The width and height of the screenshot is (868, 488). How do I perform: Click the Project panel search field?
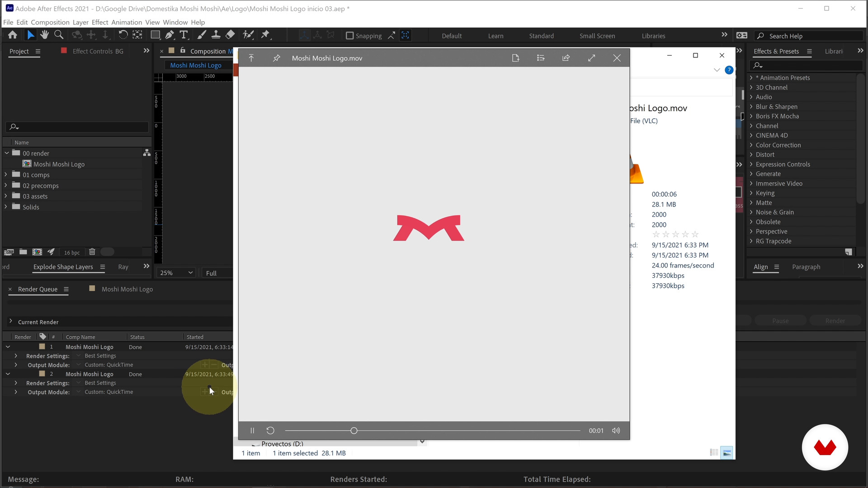[77, 127]
